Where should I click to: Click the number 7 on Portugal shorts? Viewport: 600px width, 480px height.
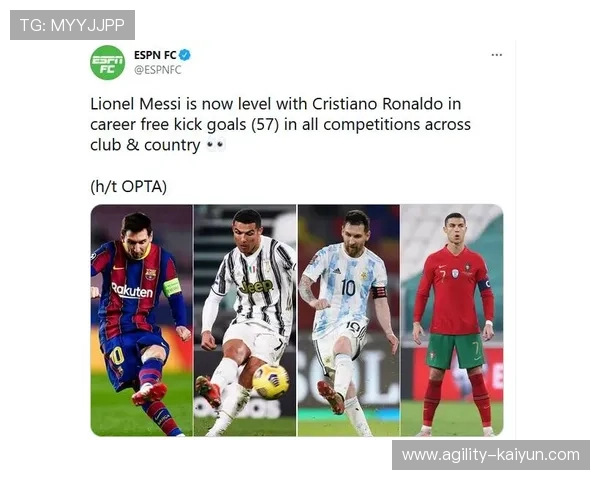(476, 349)
